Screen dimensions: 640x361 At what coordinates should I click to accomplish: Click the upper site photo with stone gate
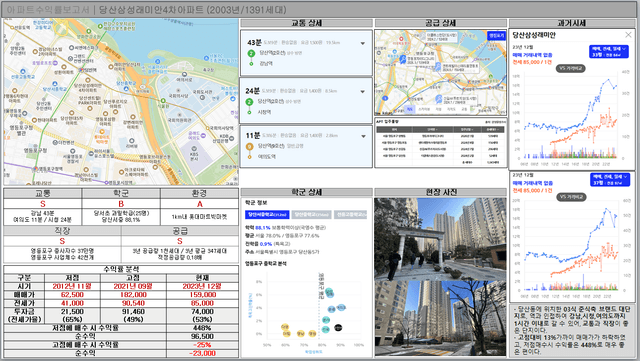(440, 239)
